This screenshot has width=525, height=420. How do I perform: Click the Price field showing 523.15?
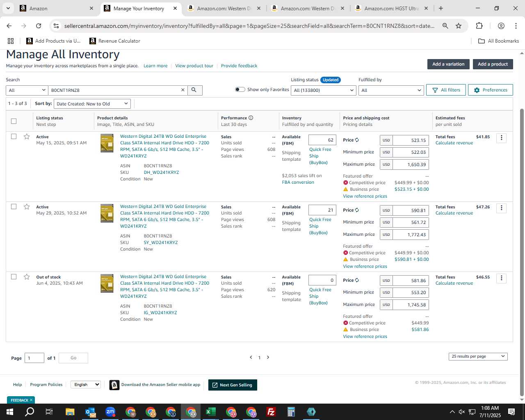411,140
